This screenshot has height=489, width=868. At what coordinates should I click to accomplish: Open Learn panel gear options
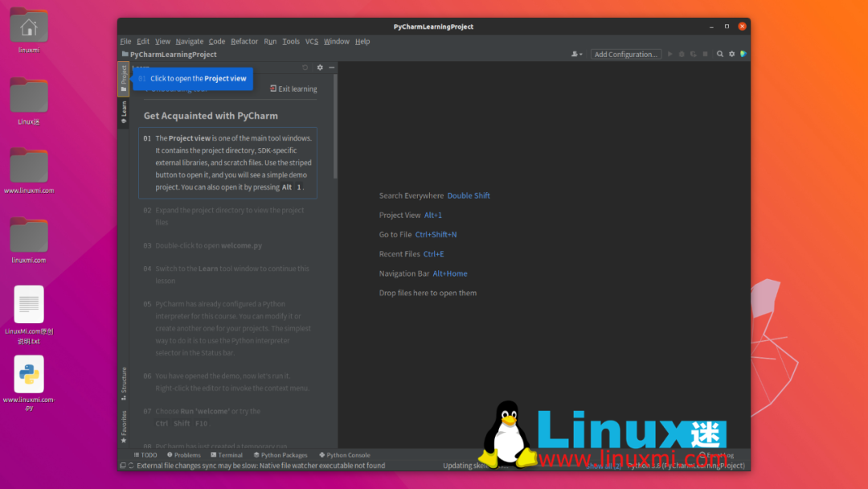[320, 68]
